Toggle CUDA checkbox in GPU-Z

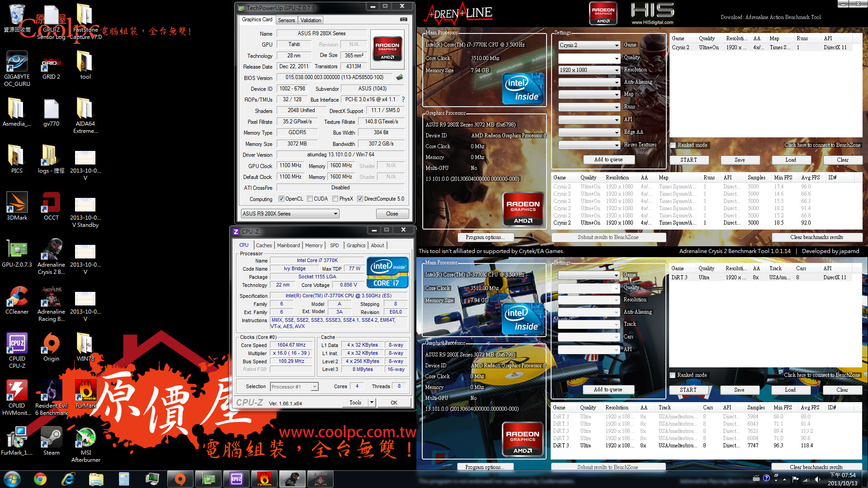click(x=310, y=199)
